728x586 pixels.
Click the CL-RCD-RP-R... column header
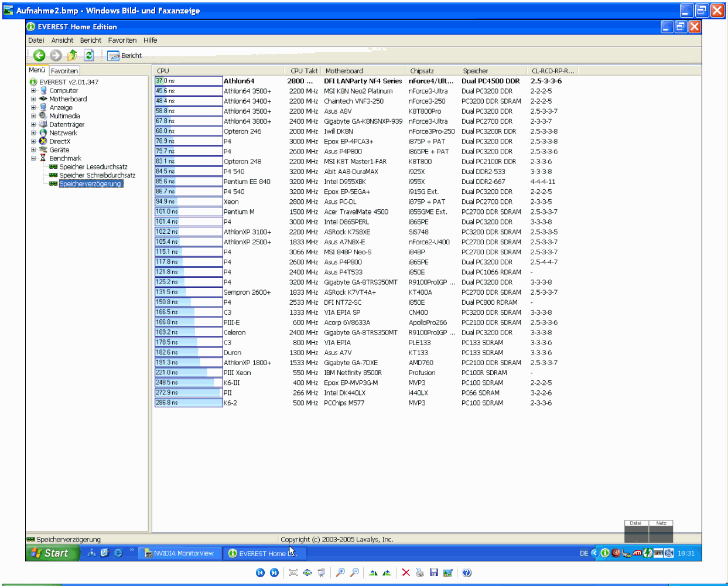click(553, 71)
